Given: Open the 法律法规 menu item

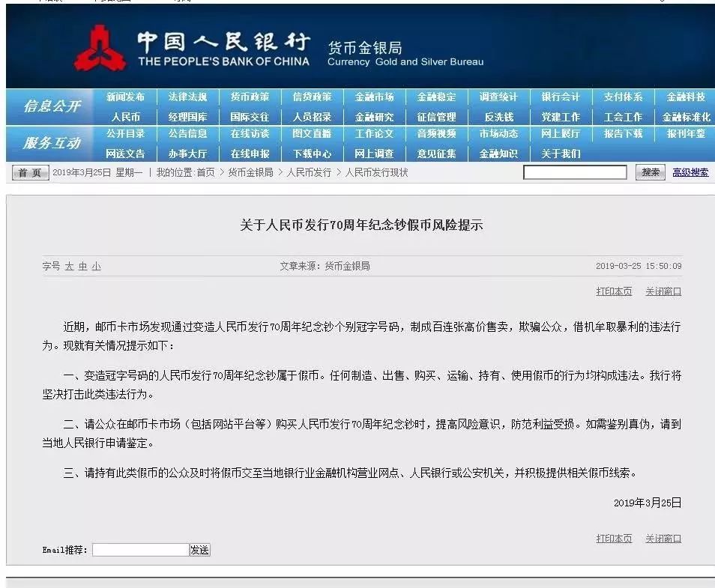Looking at the screenshot, I should [x=187, y=97].
